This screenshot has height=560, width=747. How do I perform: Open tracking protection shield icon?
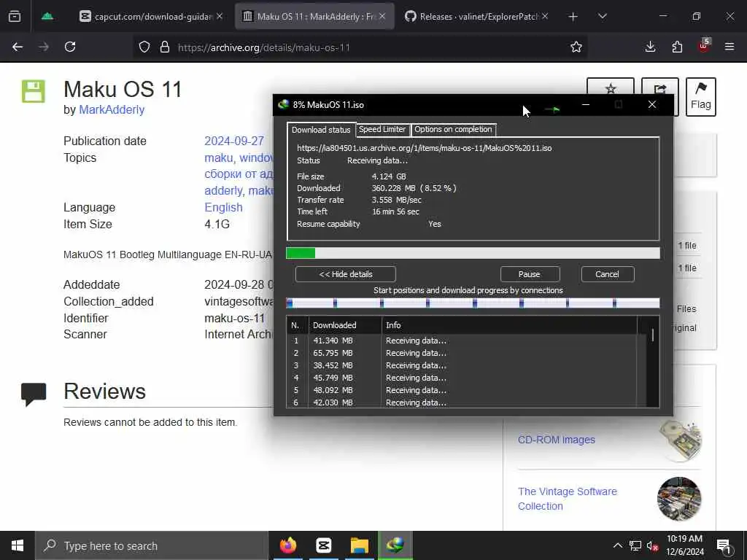click(x=144, y=47)
